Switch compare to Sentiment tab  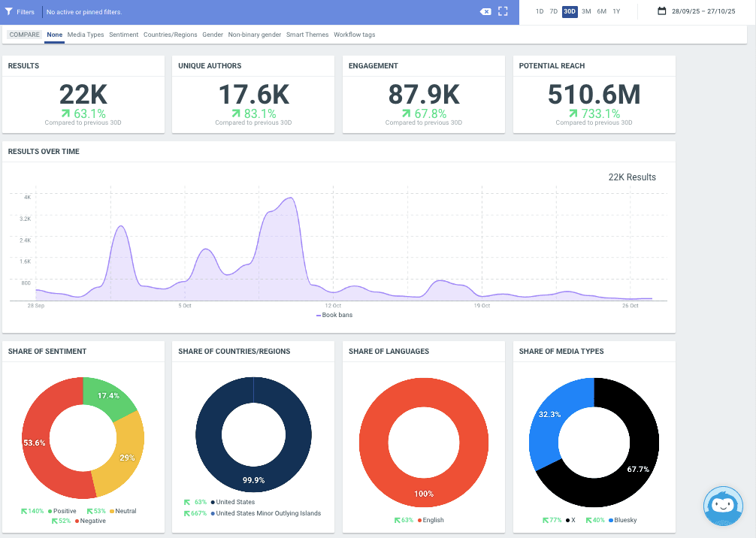123,35
